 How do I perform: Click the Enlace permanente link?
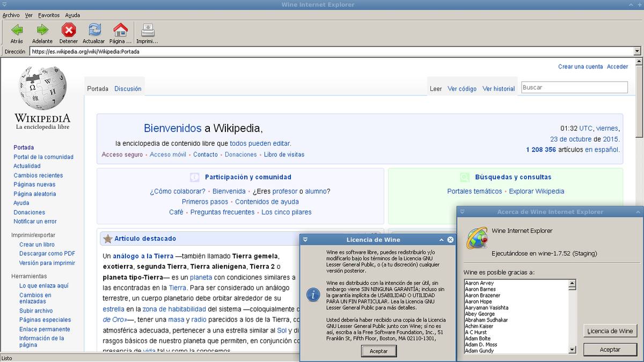pos(45,329)
